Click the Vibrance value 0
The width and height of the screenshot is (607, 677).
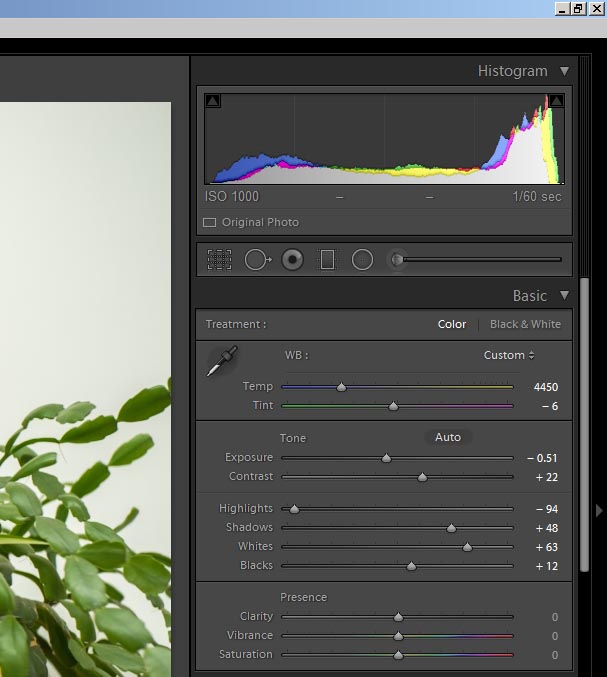click(555, 636)
